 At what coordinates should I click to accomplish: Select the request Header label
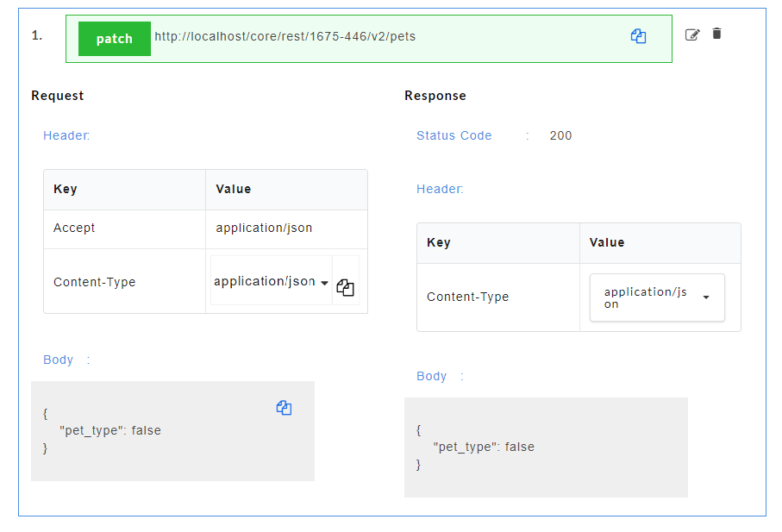pos(66,135)
